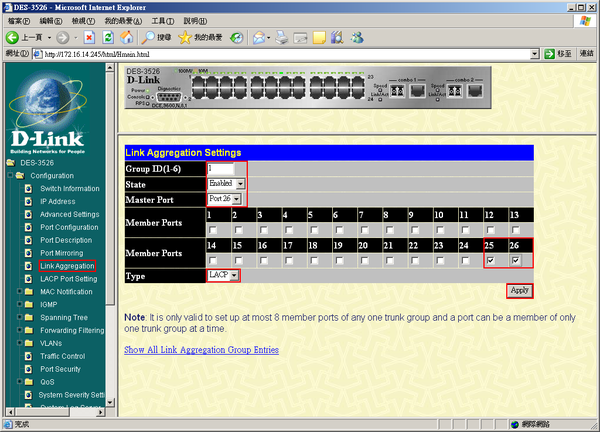Image resolution: width=600 pixels, height=432 pixels.
Task: Collapse the Configuration tree node
Action: [x=10, y=175]
